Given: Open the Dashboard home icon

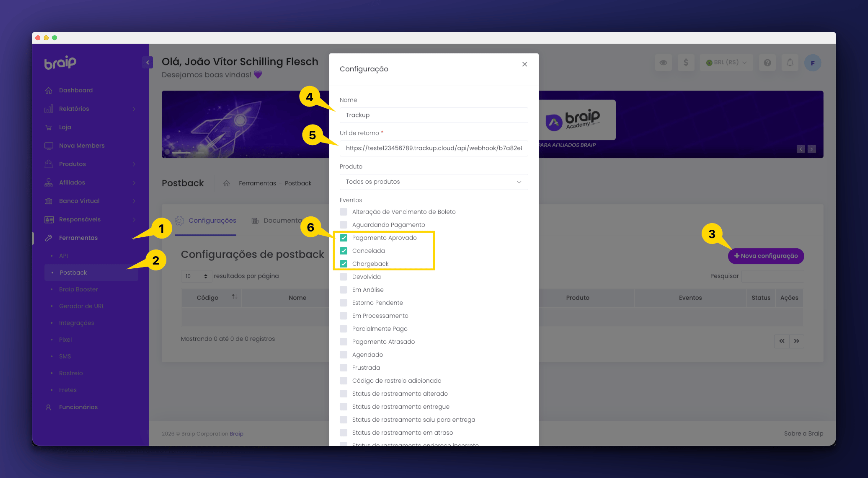Looking at the screenshot, I should (49, 90).
